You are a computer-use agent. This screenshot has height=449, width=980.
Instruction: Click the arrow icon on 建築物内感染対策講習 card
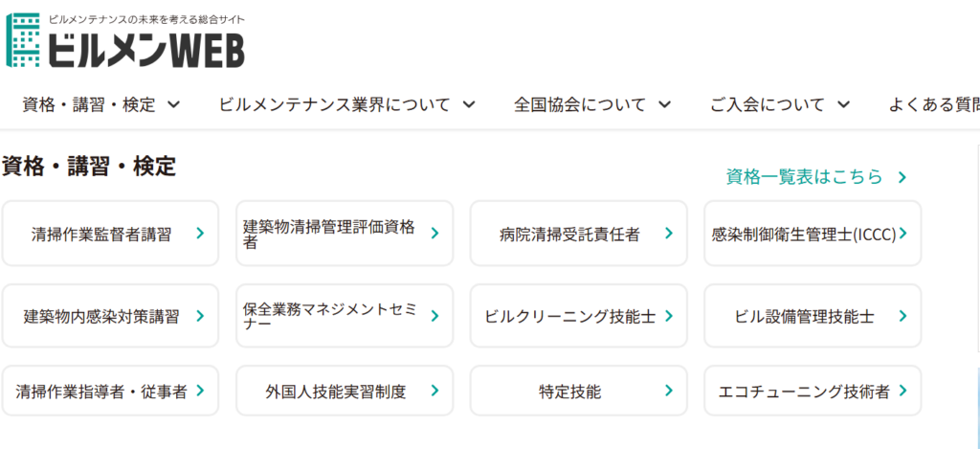pyautogui.click(x=200, y=315)
